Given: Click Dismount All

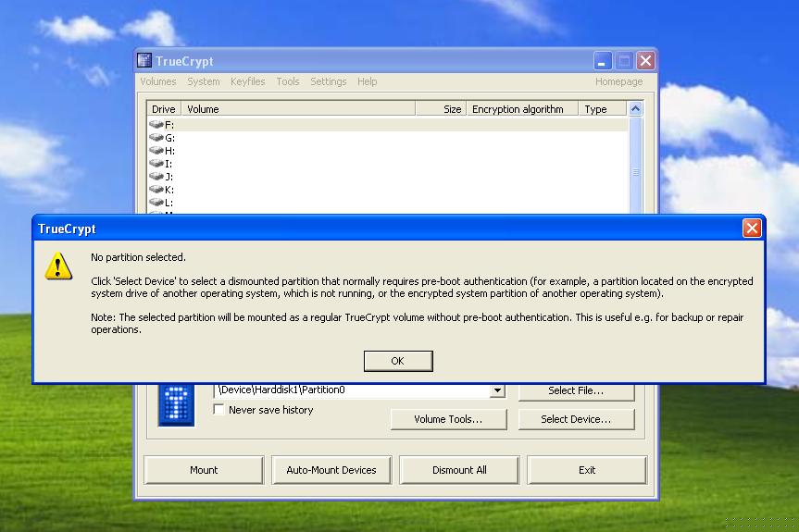Looking at the screenshot, I should [459, 470].
